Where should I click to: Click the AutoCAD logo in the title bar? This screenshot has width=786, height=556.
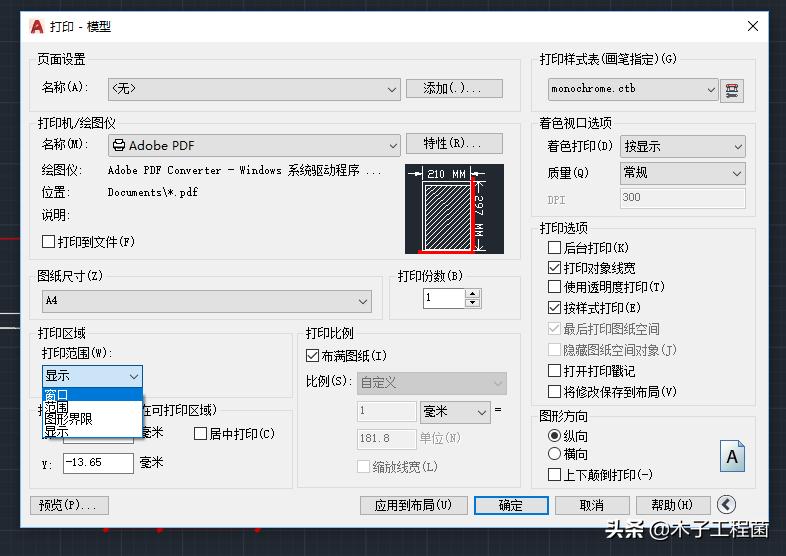click(37, 26)
